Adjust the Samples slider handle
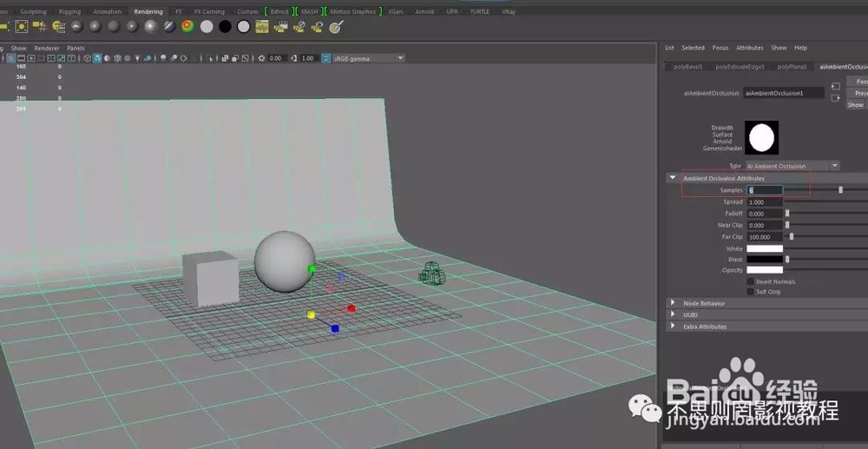 tap(840, 190)
